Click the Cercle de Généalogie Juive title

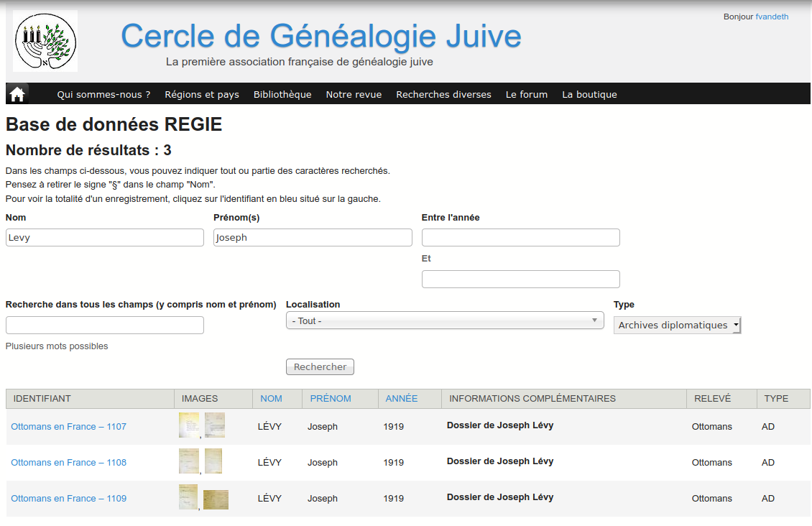click(321, 36)
